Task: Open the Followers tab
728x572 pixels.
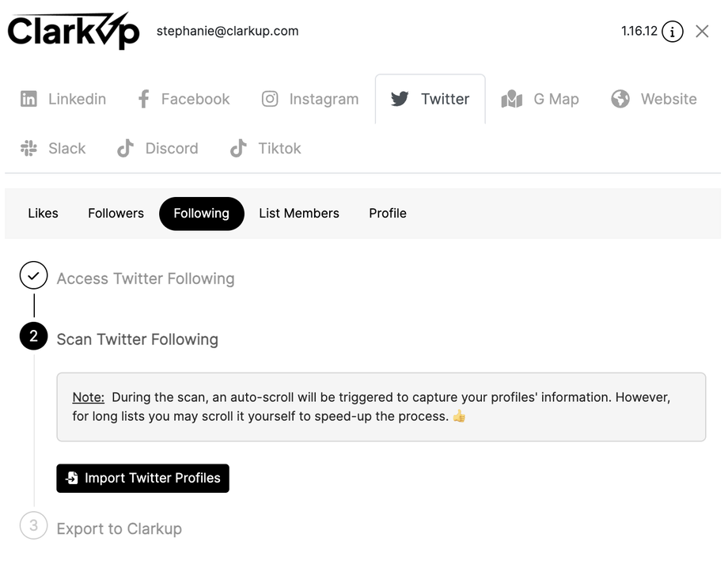Action: [x=116, y=214]
